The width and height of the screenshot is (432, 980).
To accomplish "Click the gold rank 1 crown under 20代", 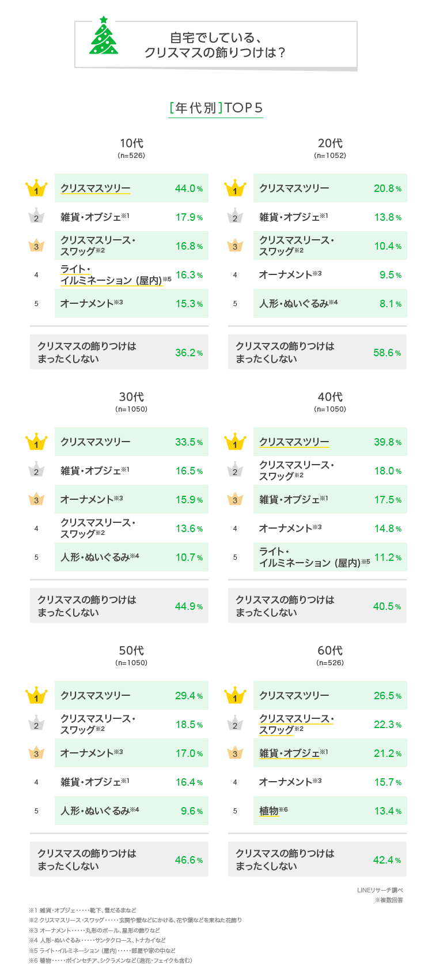I will [x=235, y=189].
